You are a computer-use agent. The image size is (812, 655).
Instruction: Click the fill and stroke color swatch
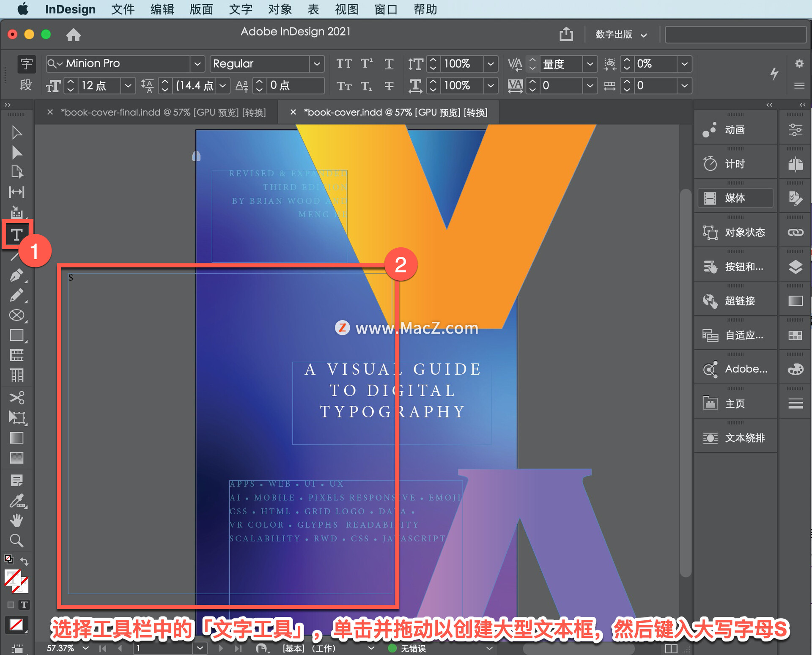[x=13, y=578]
